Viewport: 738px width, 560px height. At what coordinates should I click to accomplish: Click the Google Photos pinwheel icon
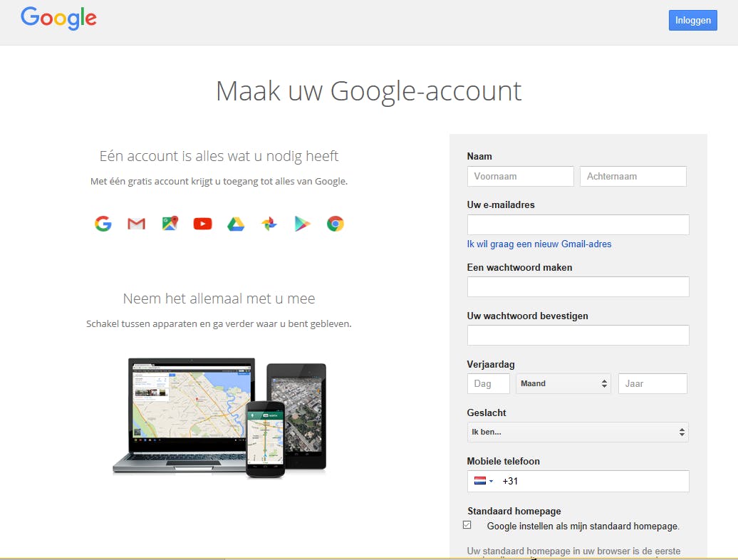pos(269,224)
